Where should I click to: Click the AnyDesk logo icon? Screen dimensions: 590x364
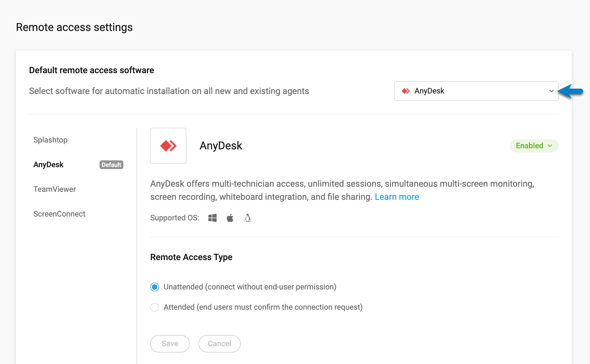click(168, 146)
